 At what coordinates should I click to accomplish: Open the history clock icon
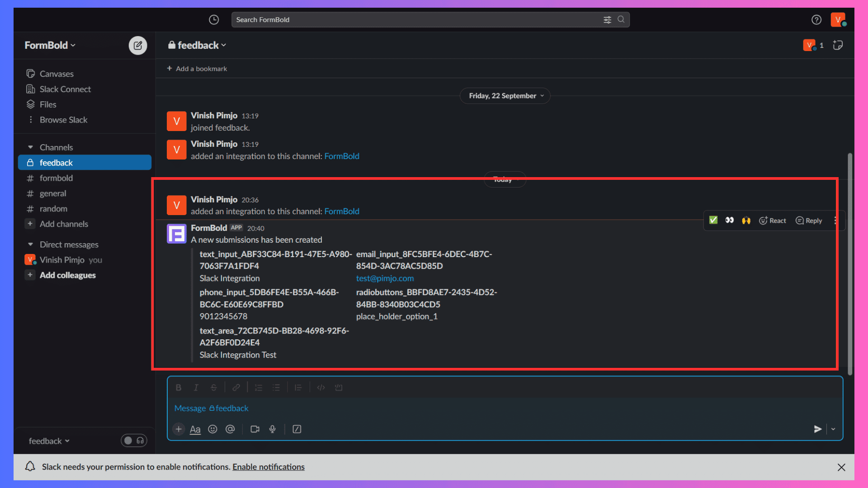click(214, 20)
